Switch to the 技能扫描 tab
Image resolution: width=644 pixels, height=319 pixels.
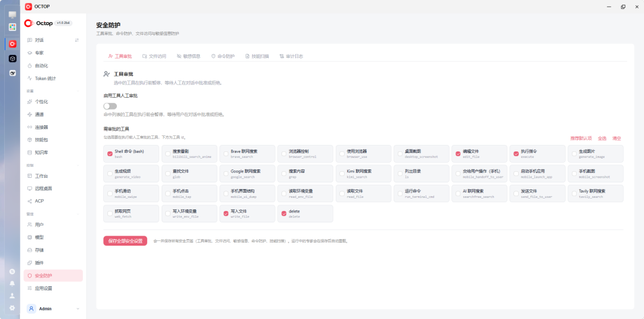[x=257, y=56]
